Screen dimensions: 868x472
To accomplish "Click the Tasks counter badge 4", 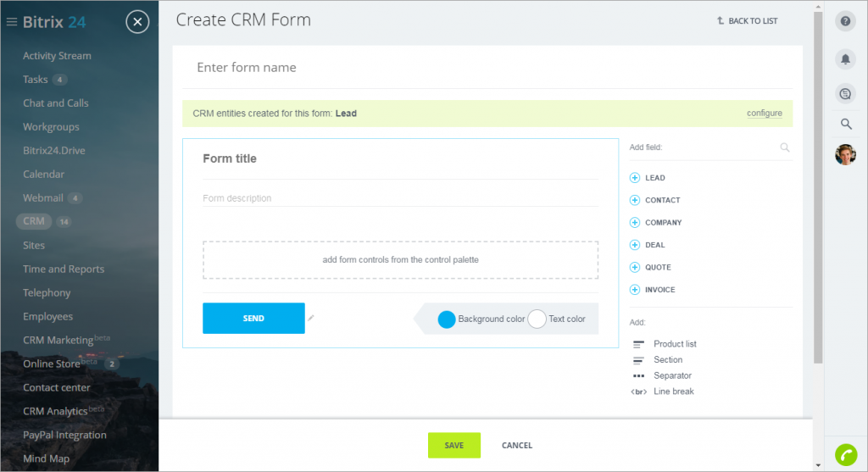I will [x=60, y=80].
